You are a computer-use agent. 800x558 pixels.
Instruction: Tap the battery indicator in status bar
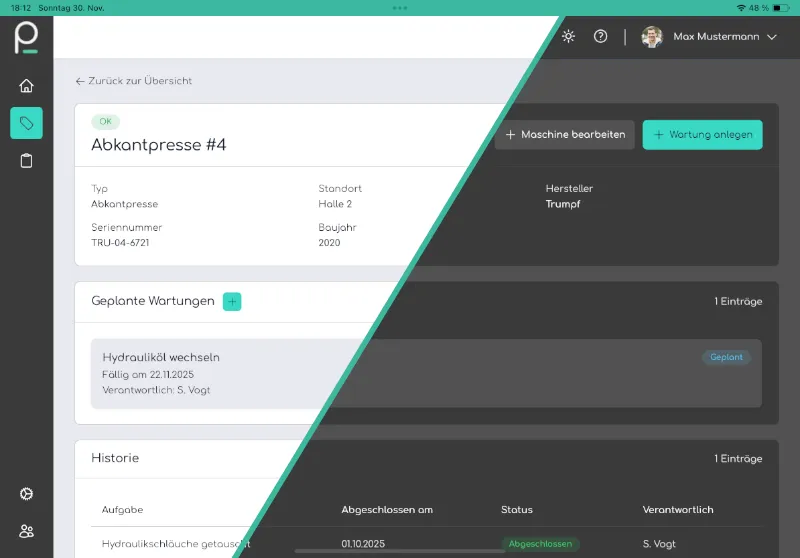(x=781, y=8)
